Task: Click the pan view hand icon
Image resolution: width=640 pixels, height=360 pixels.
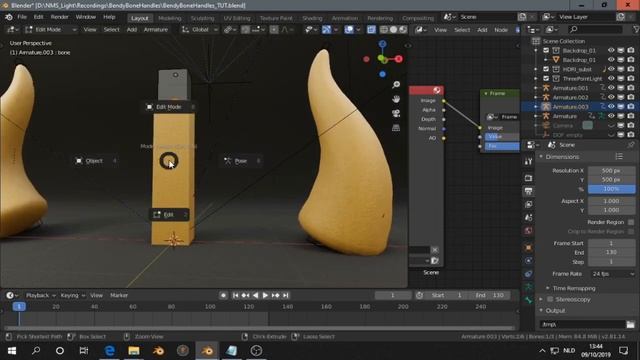Action: pos(396,99)
